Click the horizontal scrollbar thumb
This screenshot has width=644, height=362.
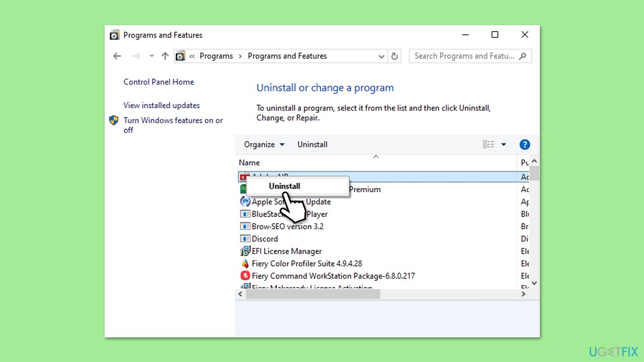[313, 294]
